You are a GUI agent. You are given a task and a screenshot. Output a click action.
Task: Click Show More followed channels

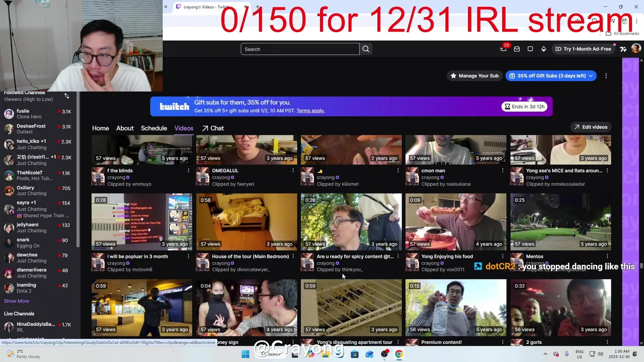(17, 301)
